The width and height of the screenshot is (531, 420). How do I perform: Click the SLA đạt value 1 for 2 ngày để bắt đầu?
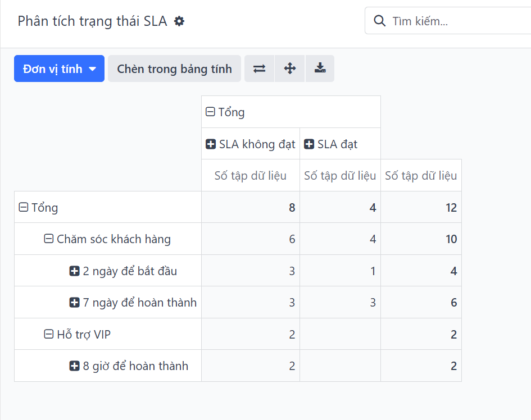[x=341, y=271]
